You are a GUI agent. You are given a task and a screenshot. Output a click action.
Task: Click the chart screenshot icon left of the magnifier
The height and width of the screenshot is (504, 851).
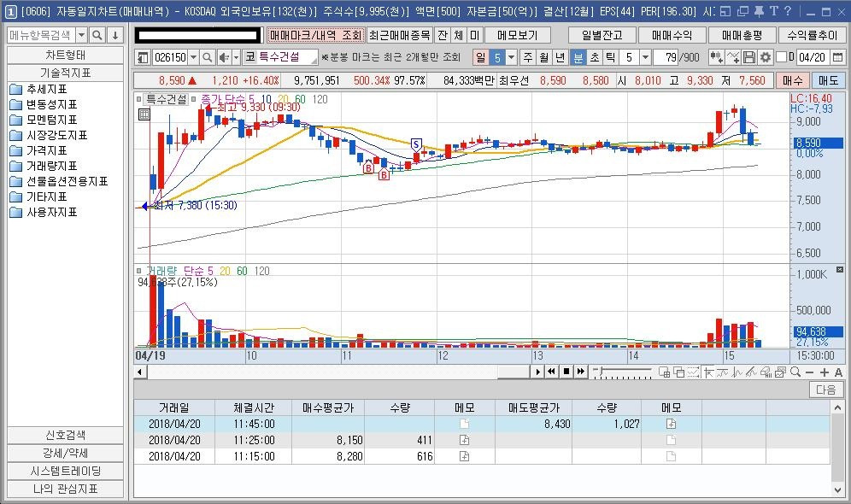(780, 372)
